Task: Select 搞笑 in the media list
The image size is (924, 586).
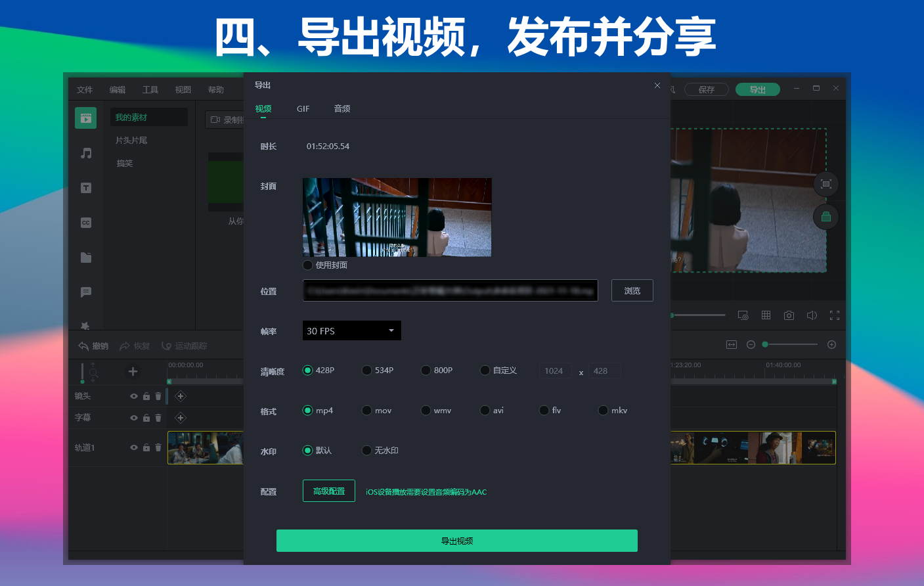Action: click(x=125, y=164)
